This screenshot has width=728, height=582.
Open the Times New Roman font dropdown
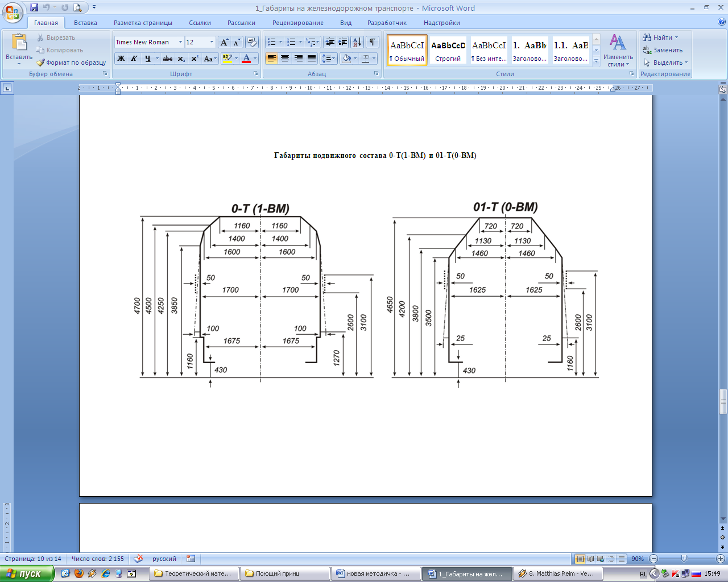click(x=180, y=42)
